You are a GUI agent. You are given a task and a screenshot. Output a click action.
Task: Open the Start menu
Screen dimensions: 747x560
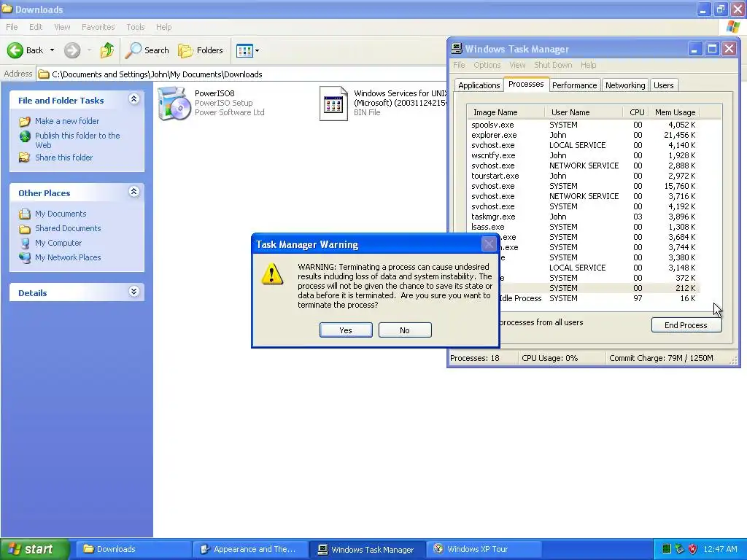tap(34, 549)
